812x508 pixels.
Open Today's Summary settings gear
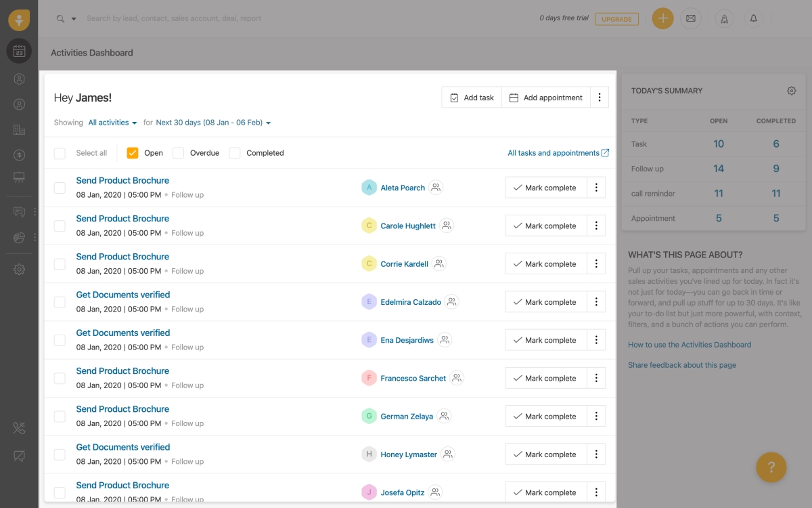791,91
